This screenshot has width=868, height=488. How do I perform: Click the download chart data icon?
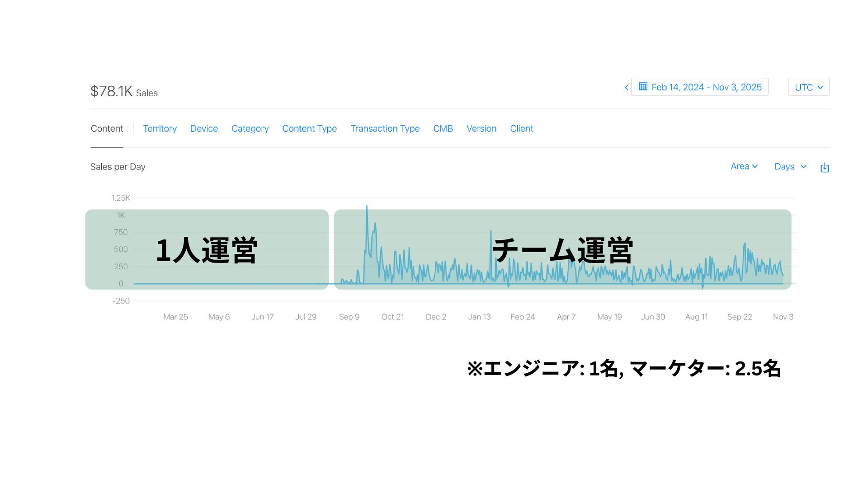tap(825, 168)
